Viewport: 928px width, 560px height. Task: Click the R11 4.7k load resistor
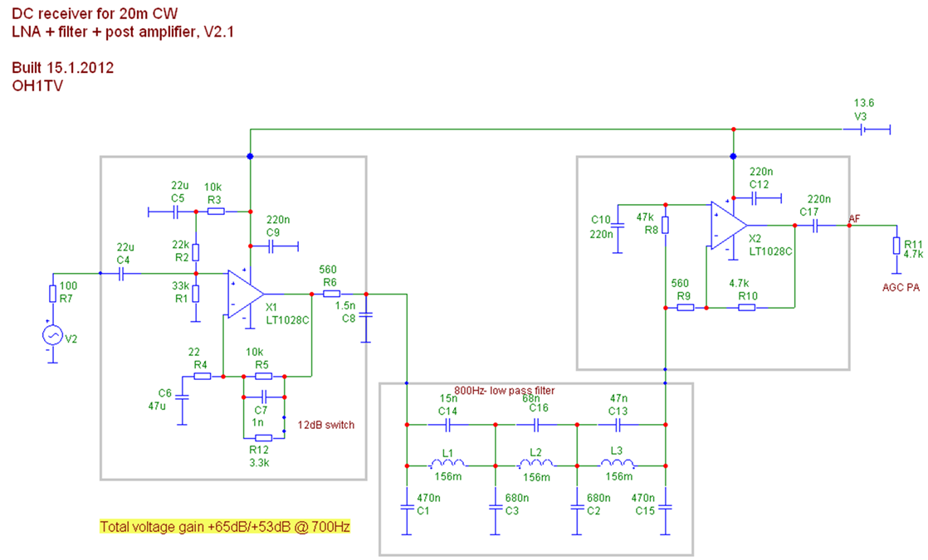[896, 246]
